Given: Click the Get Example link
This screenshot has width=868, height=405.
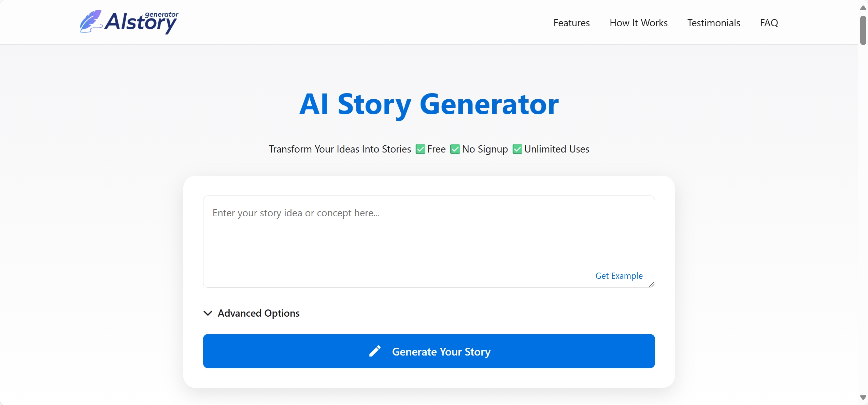Looking at the screenshot, I should pos(619,276).
